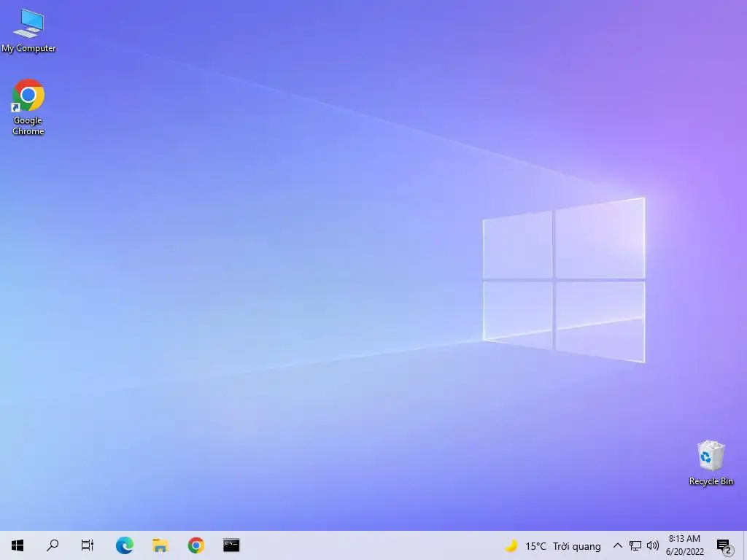The width and height of the screenshot is (747, 560).
Task: Open Action Center notifications icon
Action: point(724,545)
